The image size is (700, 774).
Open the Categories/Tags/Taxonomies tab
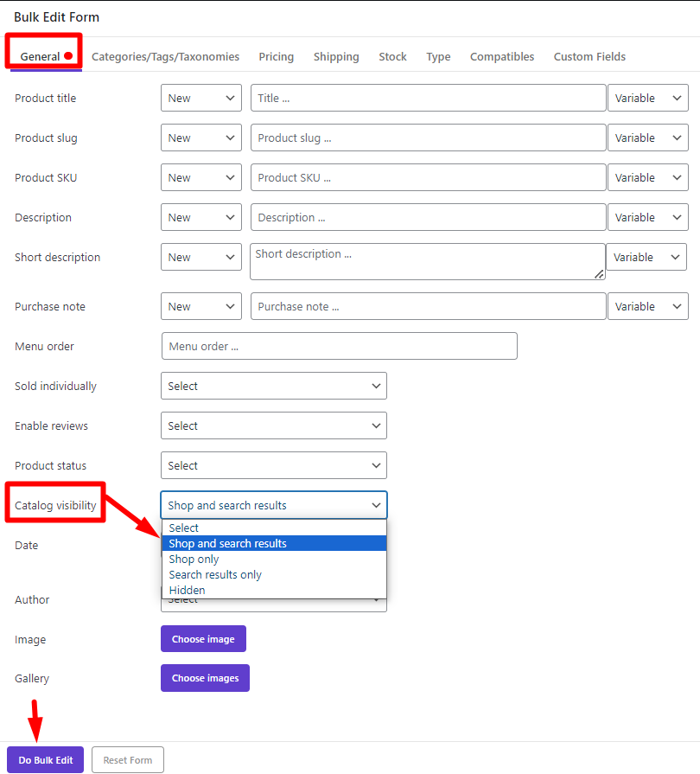(165, 57)
